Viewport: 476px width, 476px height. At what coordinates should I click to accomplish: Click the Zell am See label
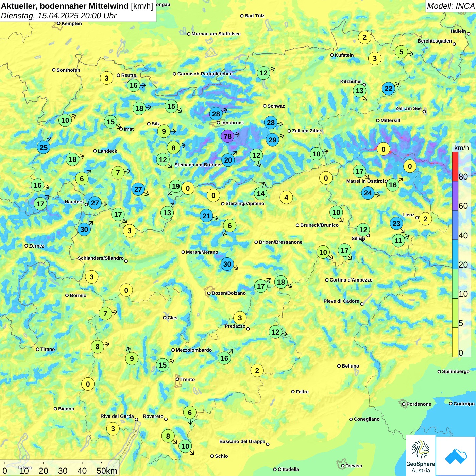[408, 108]
